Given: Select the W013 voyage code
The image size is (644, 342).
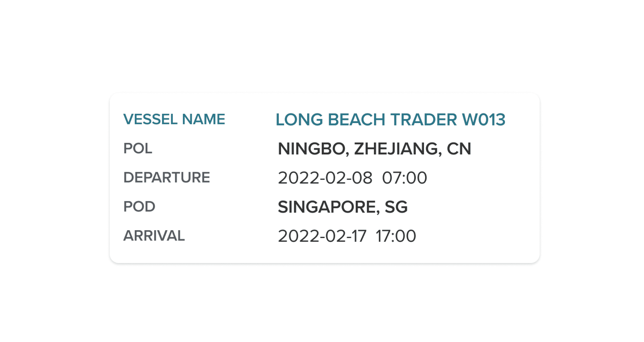Looking at the screenshot, I should 483,120.
